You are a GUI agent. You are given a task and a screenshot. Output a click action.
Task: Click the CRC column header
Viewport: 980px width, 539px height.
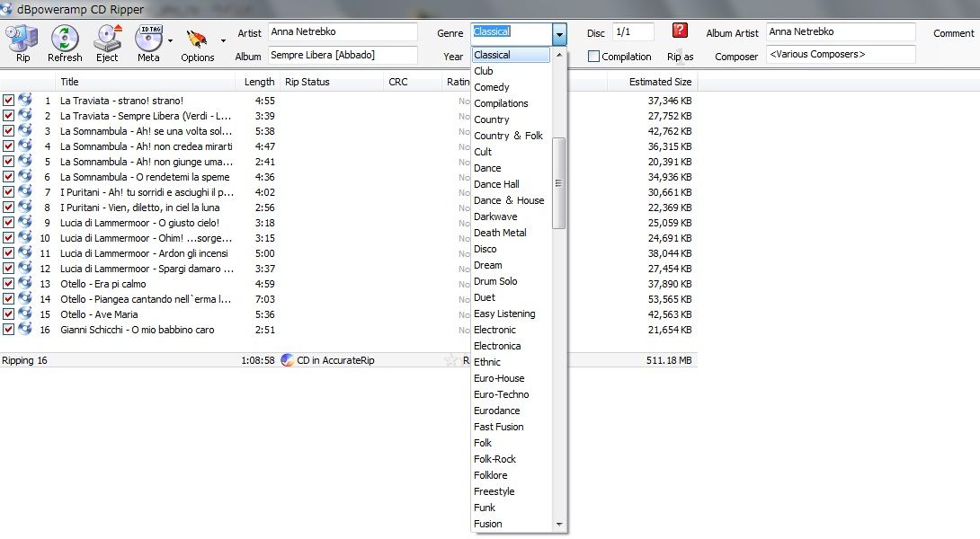413,82
